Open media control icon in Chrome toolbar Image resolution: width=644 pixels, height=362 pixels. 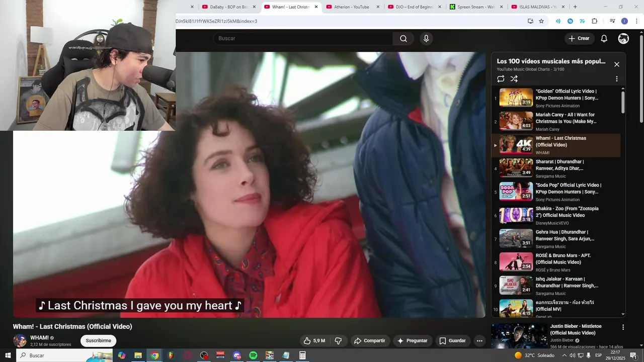click(x=612, y=21)
